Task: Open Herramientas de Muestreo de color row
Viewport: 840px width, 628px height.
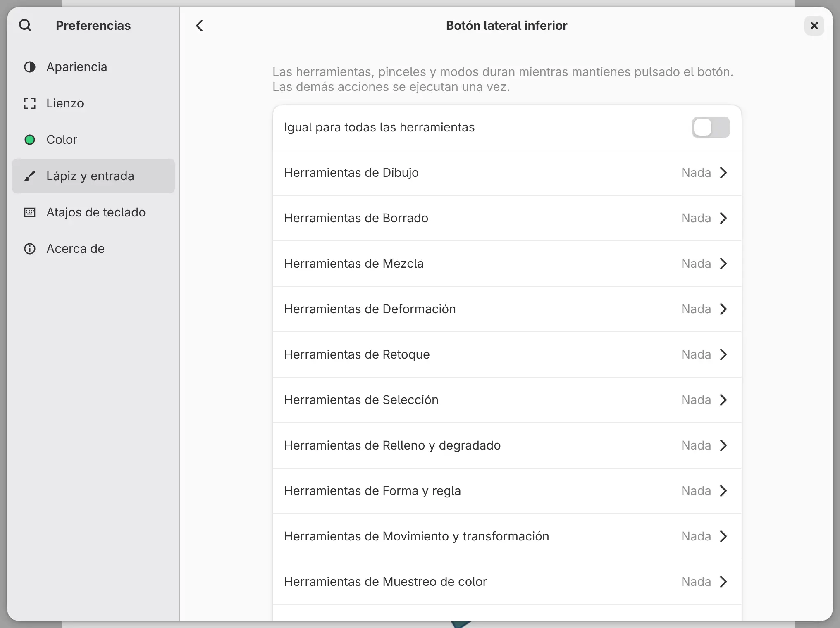Action: pyautogui.click(x=507, y=582)
